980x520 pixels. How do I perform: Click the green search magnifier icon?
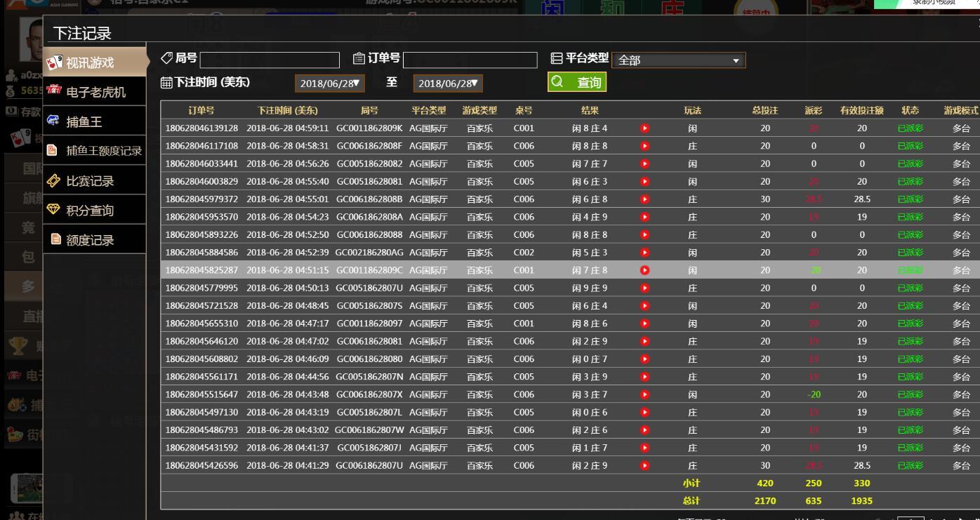(x=558, y=82)
